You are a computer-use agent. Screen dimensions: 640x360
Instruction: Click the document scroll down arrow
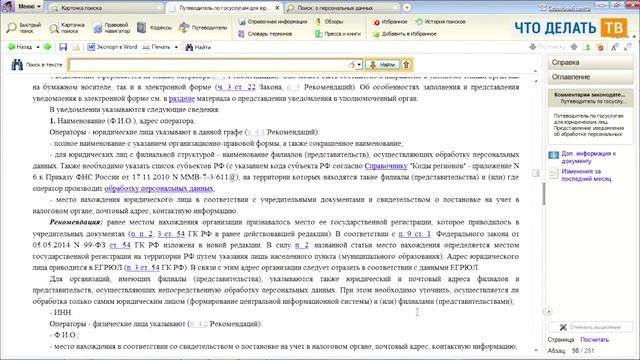(x=536, y=350)
